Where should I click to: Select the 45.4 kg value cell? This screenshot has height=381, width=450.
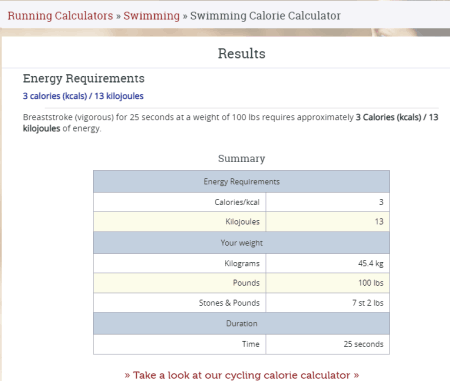tap(328, 263)
